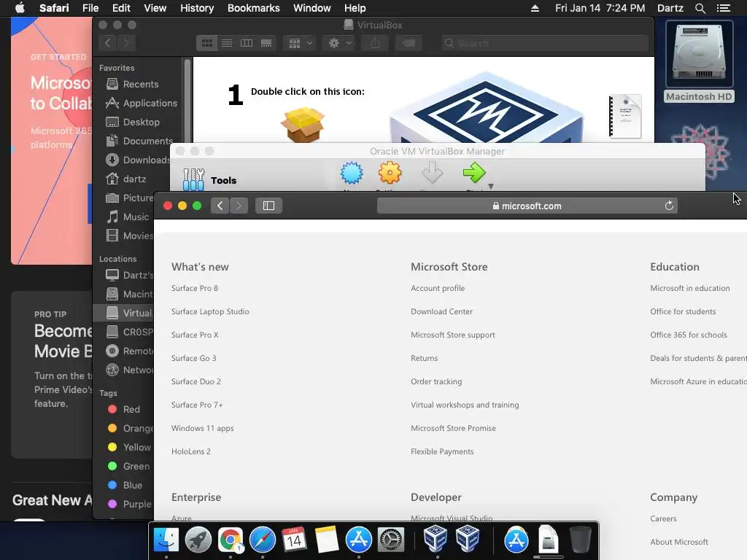747x560 pixels.
Task: Open Launchpad from the Dock
Action: coord(198,540)
